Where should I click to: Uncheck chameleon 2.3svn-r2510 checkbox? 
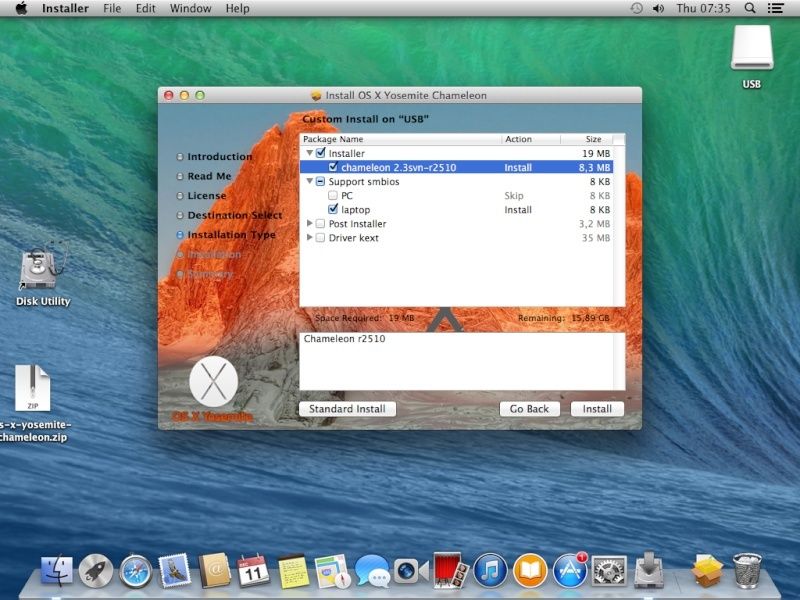(x=333, y=167)
